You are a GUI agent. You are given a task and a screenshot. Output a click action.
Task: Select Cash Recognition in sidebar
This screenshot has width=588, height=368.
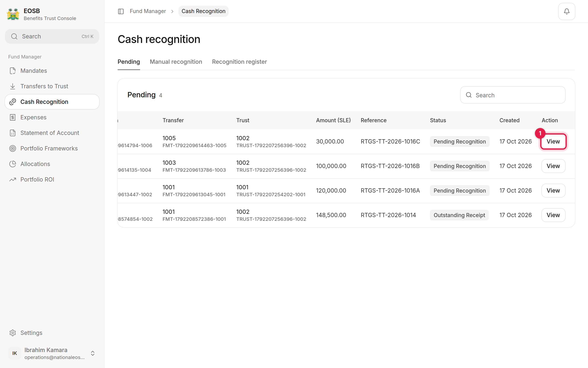point(52,102)
